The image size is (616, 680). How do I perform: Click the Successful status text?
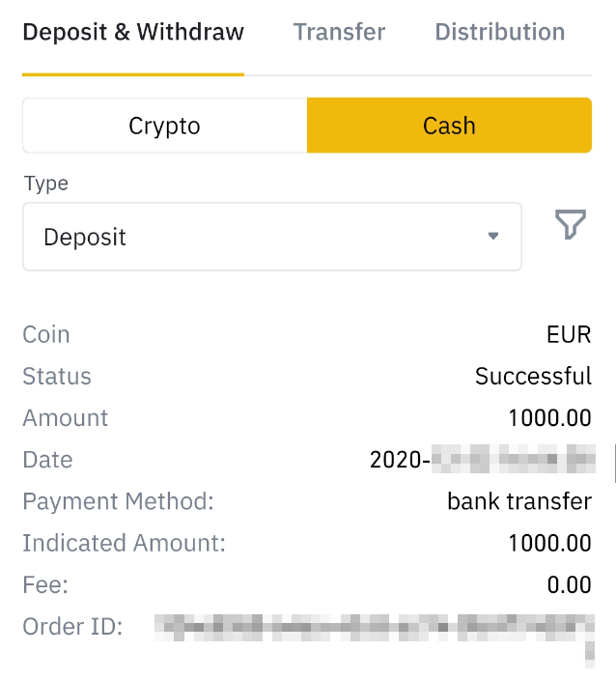[x=533, y=377]
